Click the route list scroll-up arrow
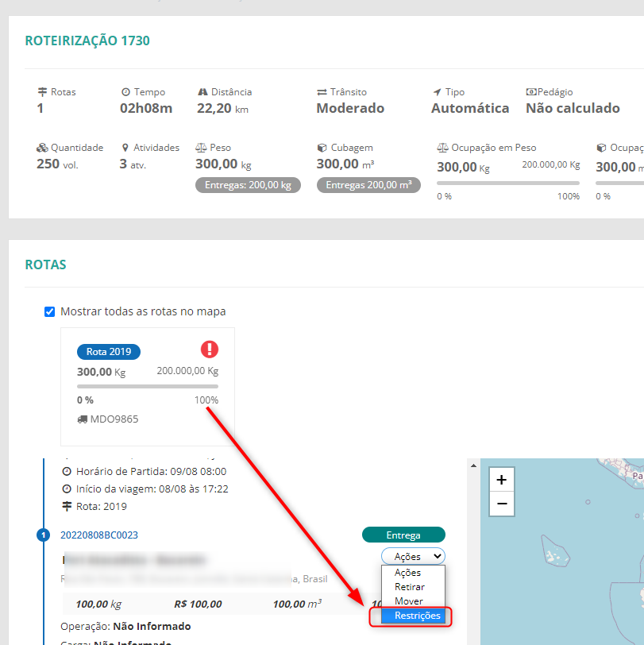This screenshot has height=645, width=644. 473,465
